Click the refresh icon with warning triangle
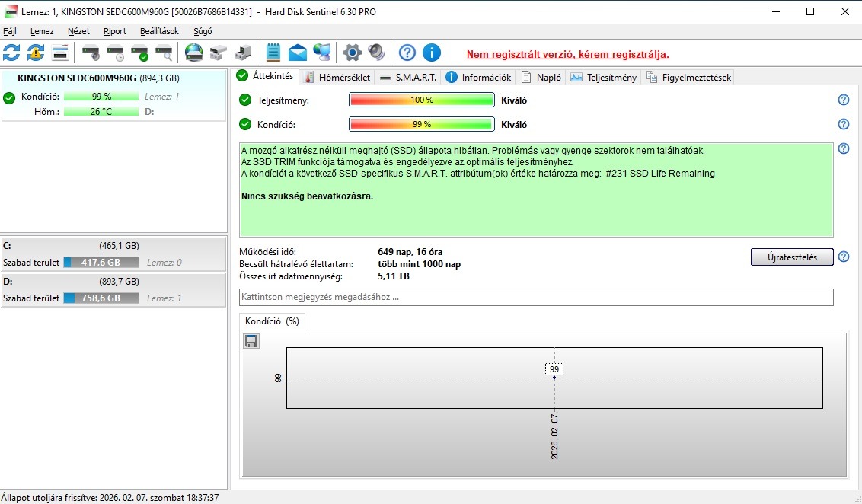The image size is (862, 504). [x=36, y=53]
